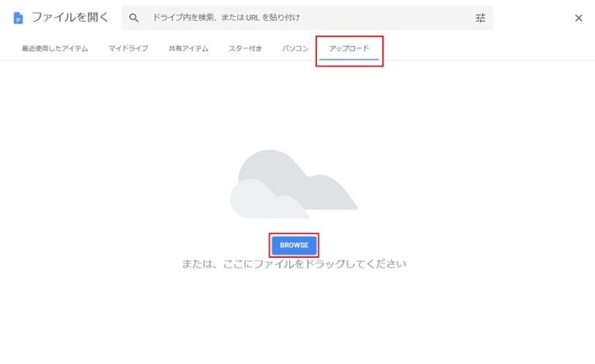Click the magnifying glass search icon
595x364 pixels.
(x=134, y=18)
